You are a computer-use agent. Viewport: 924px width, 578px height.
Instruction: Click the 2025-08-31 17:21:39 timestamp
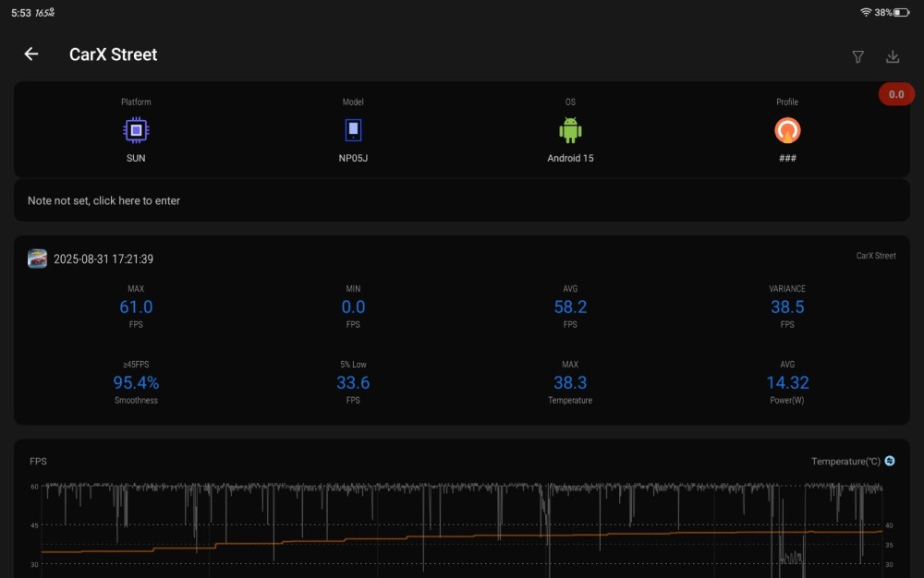pos(103,259)
